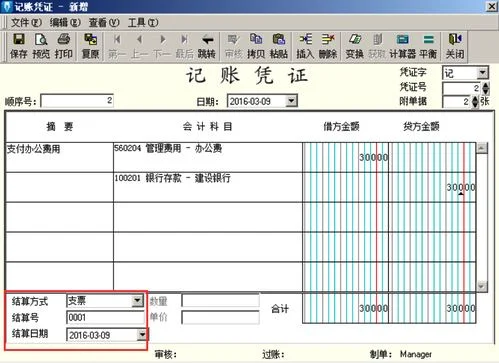Click the 借方金额 column header
Screen dimensions: 499x363
click(x=341, y=127)
